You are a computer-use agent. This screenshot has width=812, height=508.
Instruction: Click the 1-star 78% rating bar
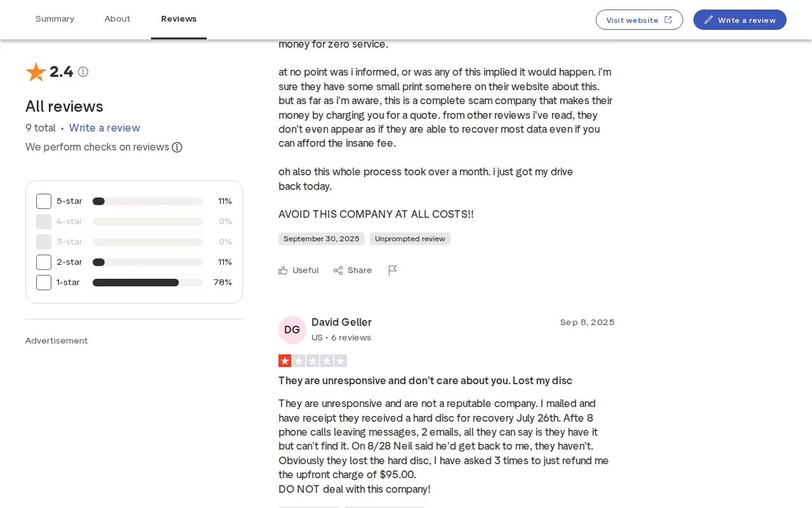[x=147, y=283]
